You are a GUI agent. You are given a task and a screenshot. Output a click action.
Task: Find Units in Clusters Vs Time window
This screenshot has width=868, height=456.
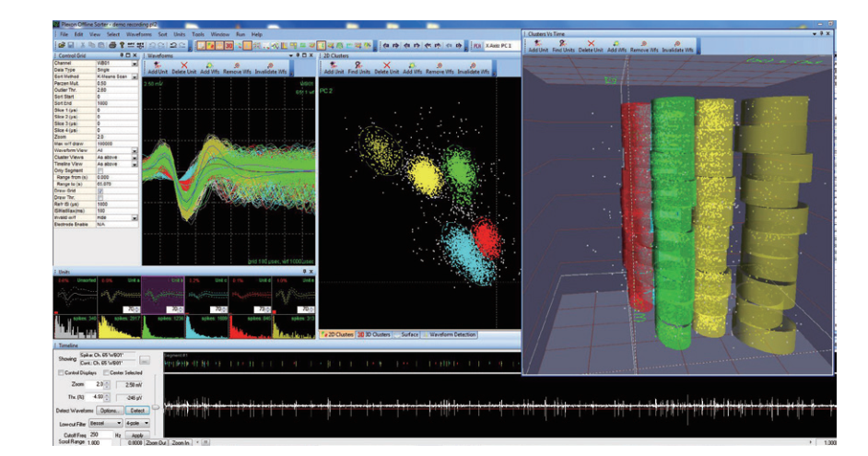tap(564, 46)
